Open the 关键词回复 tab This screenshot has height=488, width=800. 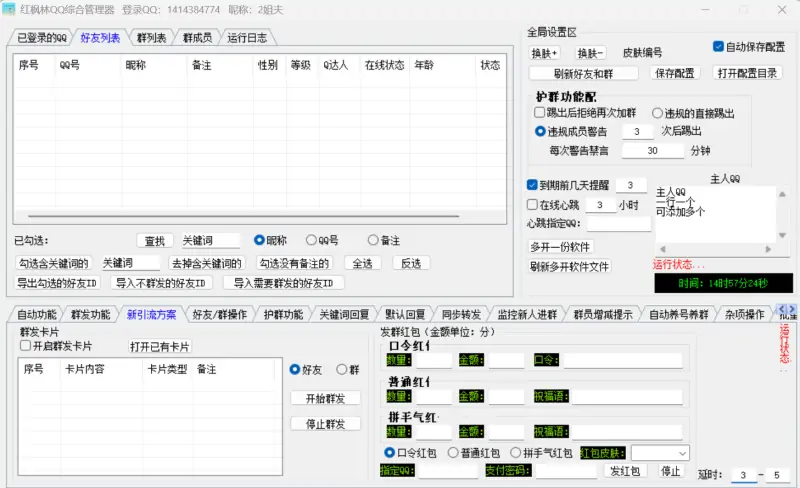[x=344, y=314]
